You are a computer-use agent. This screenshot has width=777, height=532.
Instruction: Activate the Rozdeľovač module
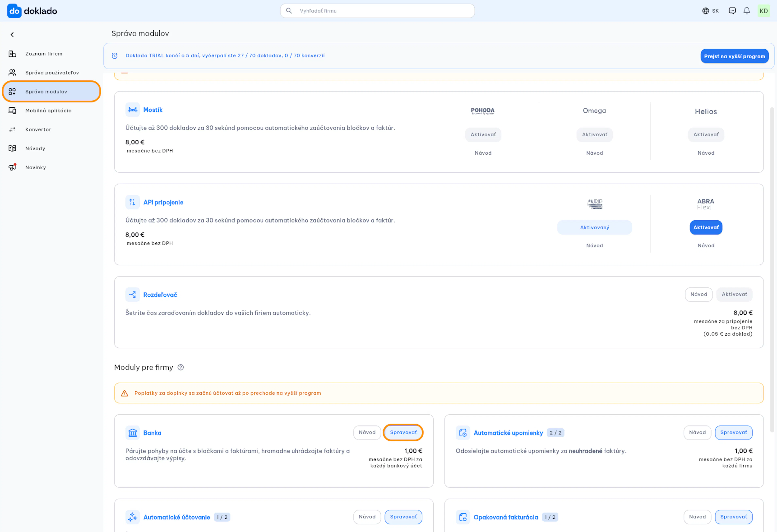pos(734,295)
